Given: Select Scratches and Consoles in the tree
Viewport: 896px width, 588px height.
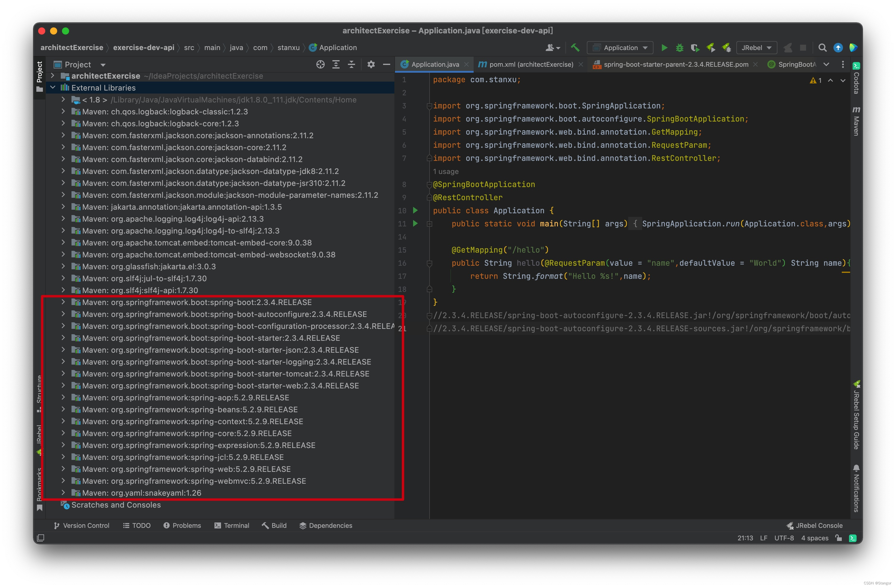Looking at the screenshot, I should tap(220, 505).
